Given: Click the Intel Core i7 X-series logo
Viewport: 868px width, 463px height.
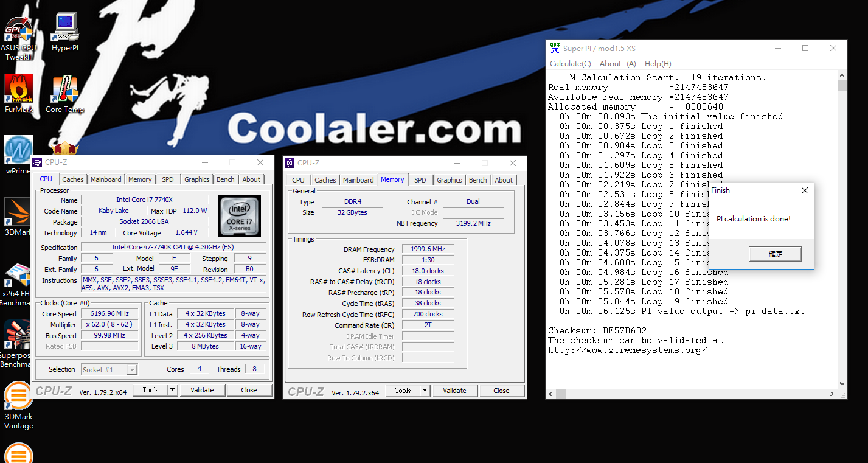Looking at the screenshot, I should click(239, 216).
